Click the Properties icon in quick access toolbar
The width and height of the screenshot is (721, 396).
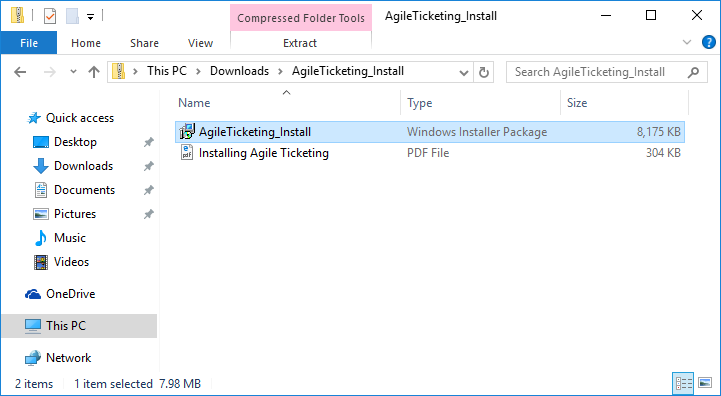click(50, 16)
